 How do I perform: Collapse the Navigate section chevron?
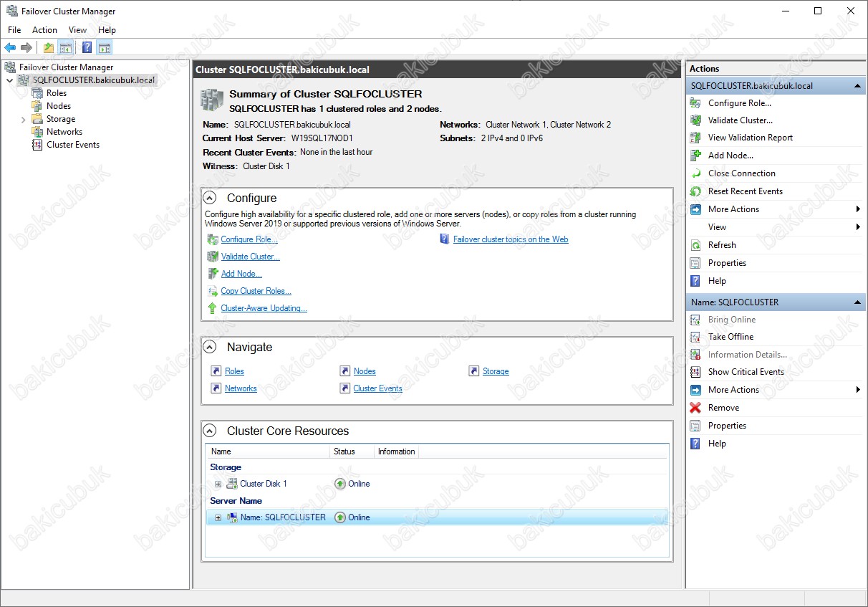(x=210, y=347)
